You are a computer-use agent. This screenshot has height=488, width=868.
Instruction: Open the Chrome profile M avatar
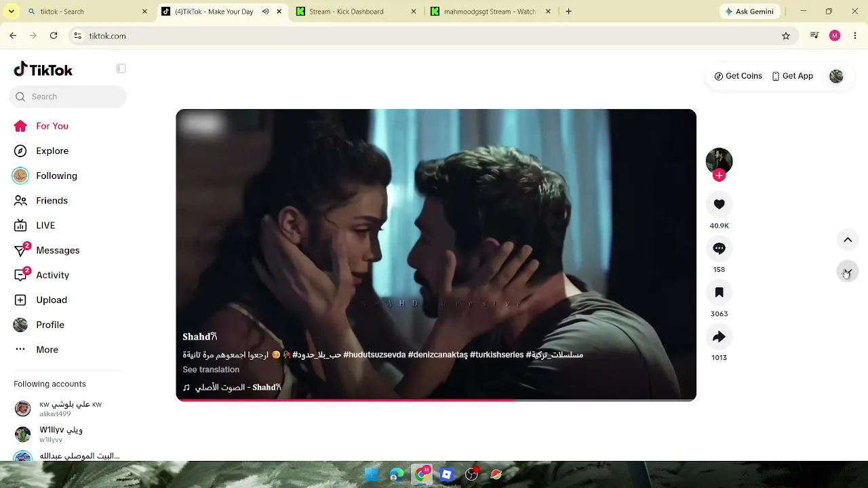coord(835,36)
